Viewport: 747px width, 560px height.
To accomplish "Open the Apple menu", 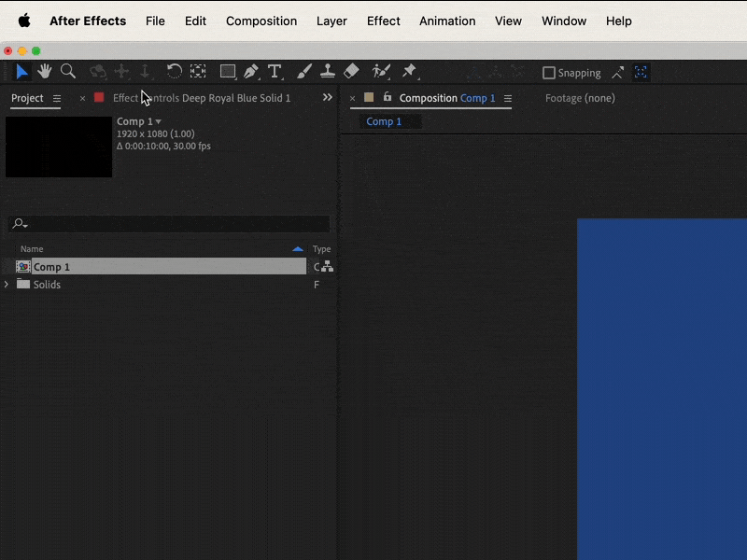I will coord(24,21).
